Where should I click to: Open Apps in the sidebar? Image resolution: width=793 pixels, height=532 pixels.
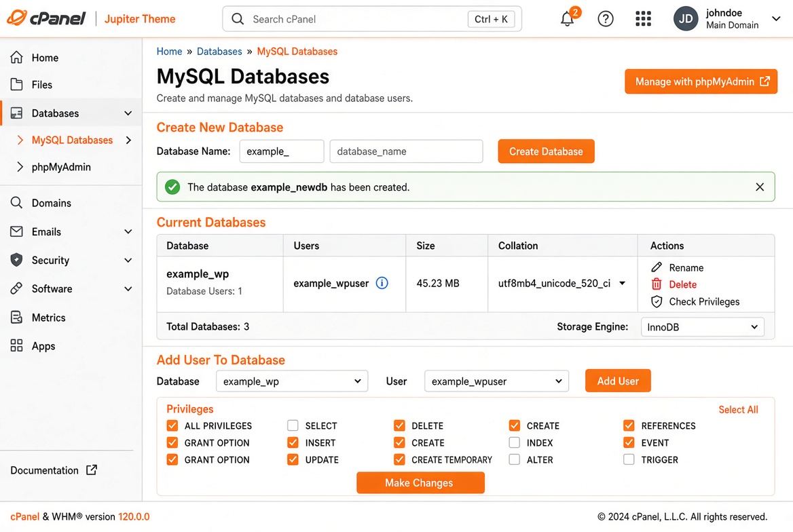43,346
